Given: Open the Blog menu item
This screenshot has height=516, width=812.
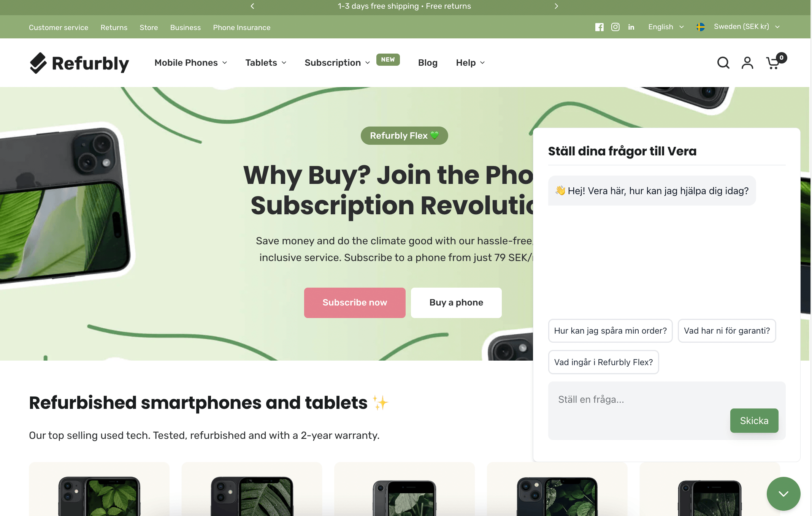Looking at the screenshot, I should 428,63.
